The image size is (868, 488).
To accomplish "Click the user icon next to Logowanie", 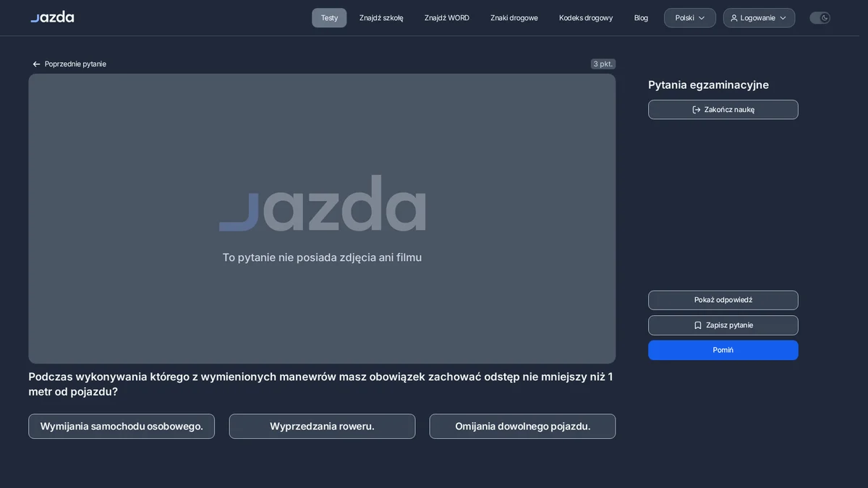I will tap(734, 18).
